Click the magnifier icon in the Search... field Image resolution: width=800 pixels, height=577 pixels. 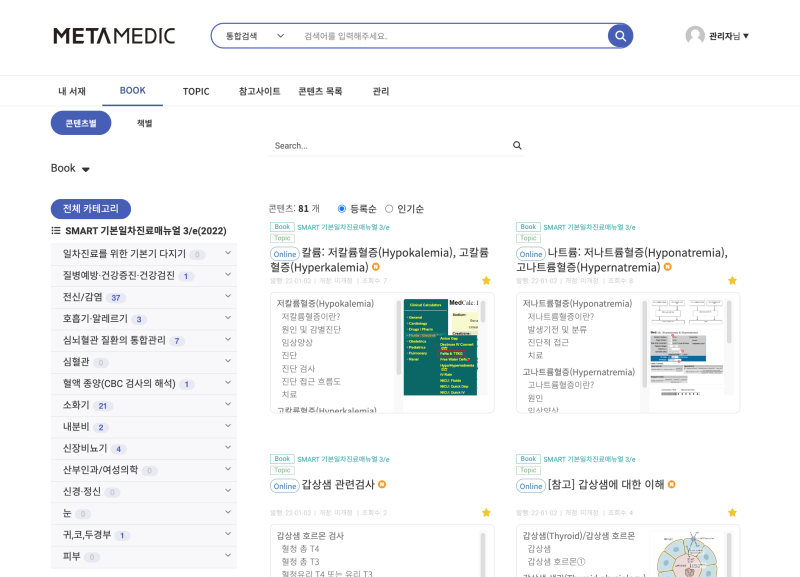pyautogui.click(x=517, y=145)
